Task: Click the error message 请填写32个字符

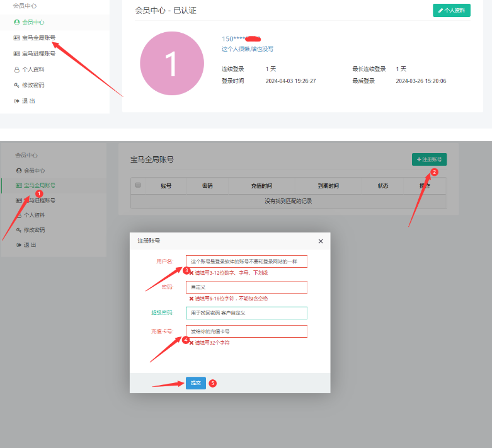Action: coord(212,343)
